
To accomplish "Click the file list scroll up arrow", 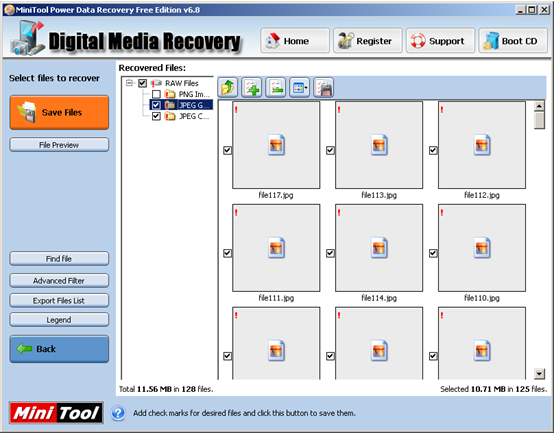I will pyautogui.click(x=540, y=106).
